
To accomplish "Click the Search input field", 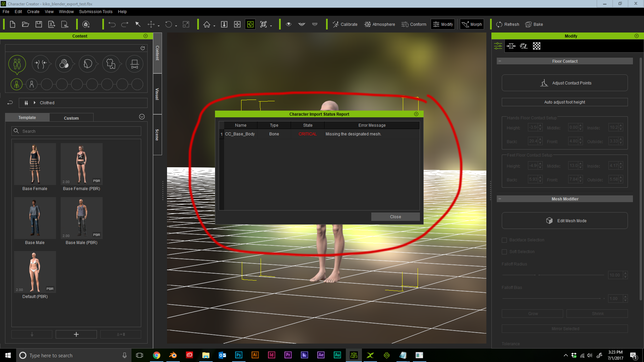I will click(x=76, y=131).
